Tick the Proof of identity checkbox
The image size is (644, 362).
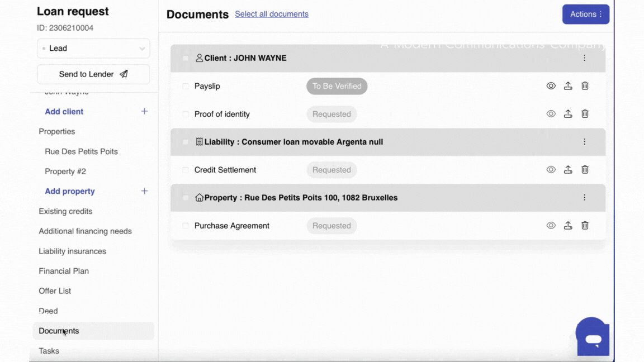pyautogui.click(x=186, y=114)
